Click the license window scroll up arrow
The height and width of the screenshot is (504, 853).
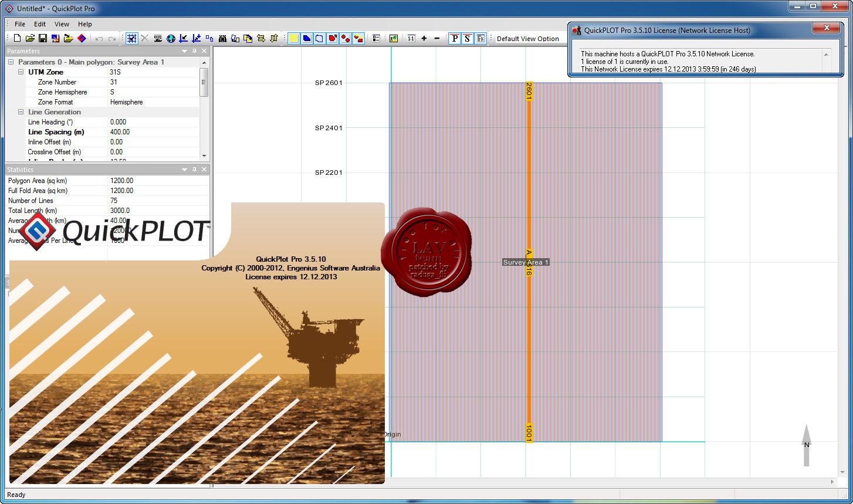point(826,54)
